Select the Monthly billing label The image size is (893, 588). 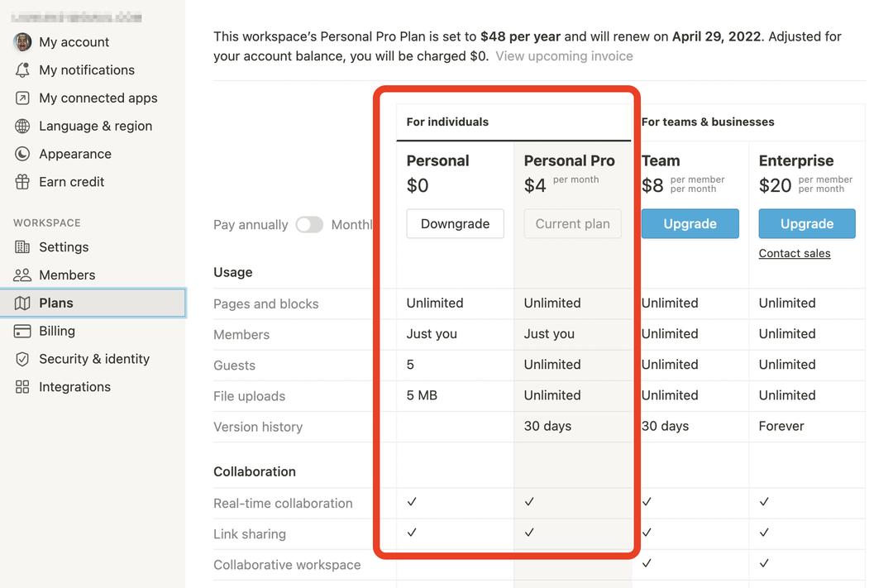click(x=352, y=225)
